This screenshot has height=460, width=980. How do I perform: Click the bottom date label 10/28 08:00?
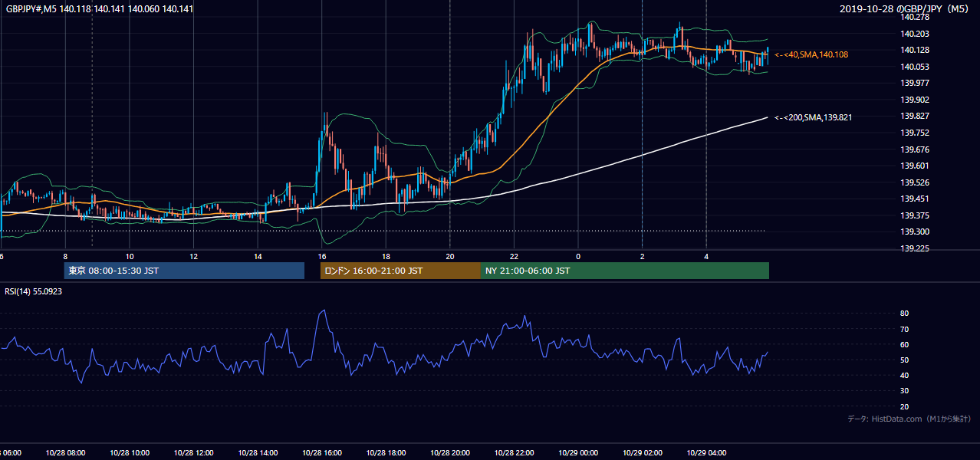coord(65,453)
